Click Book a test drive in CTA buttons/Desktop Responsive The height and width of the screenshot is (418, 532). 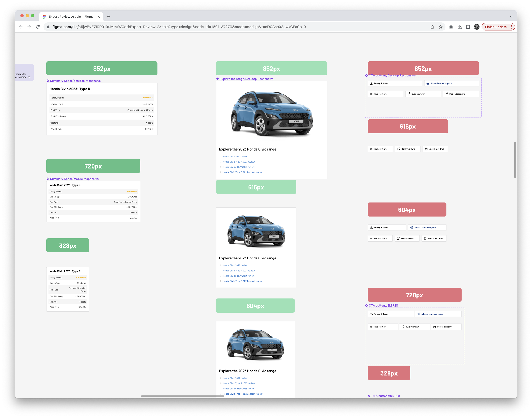[461, 94]
